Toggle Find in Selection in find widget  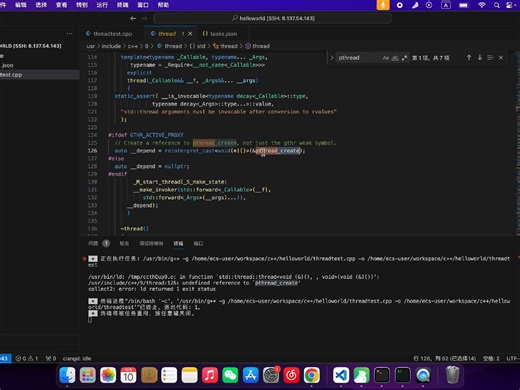click(490, 58)
